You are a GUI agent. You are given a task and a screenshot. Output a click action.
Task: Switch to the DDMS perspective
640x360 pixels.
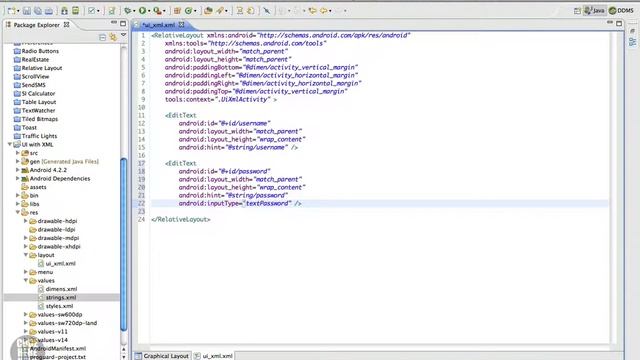(621, 11)
